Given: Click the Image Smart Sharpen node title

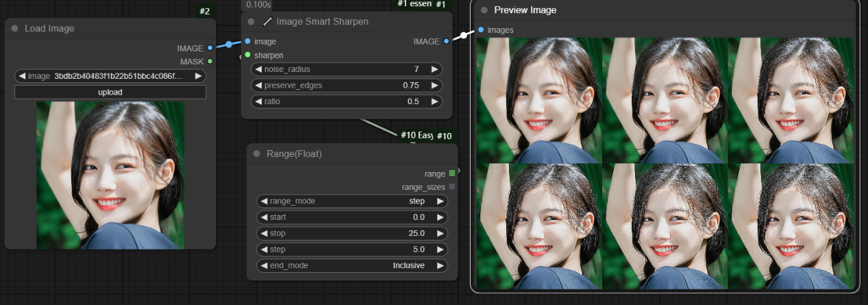Looking at the screenshot, I should 322,22.
